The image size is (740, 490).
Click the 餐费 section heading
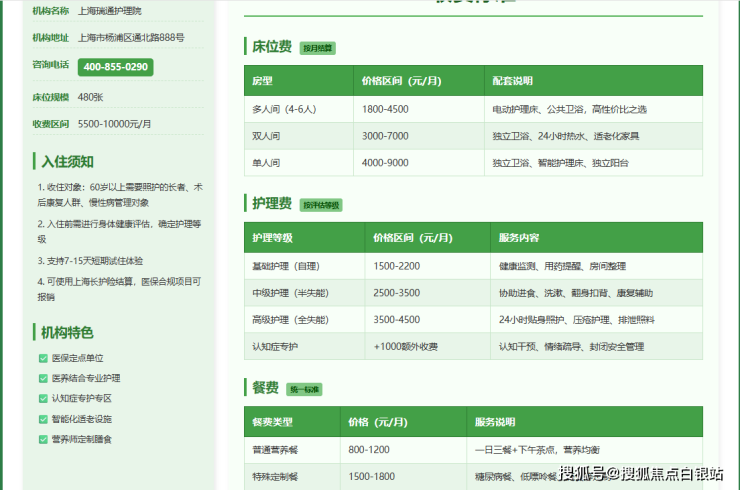pyautogui.click(x=265, y=388)
